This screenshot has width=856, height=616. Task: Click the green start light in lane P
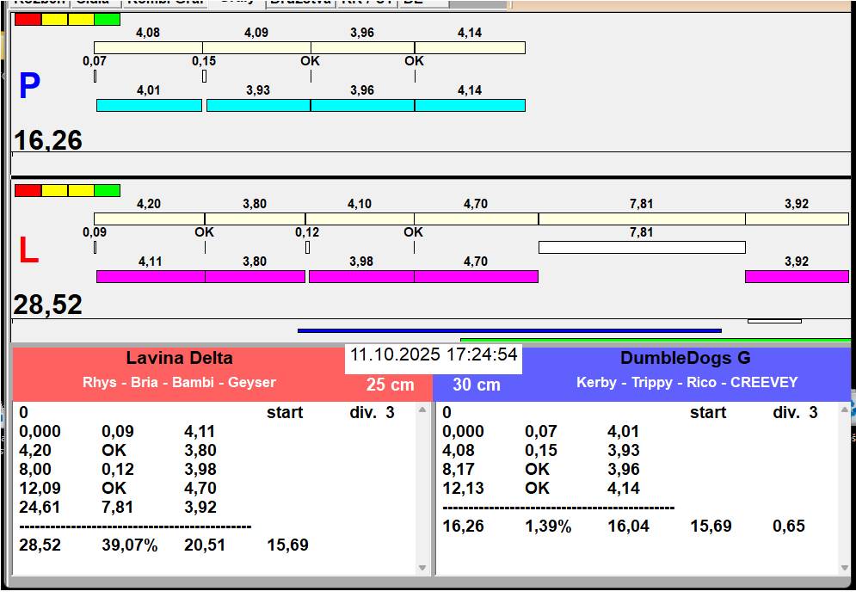coord(107,19)
